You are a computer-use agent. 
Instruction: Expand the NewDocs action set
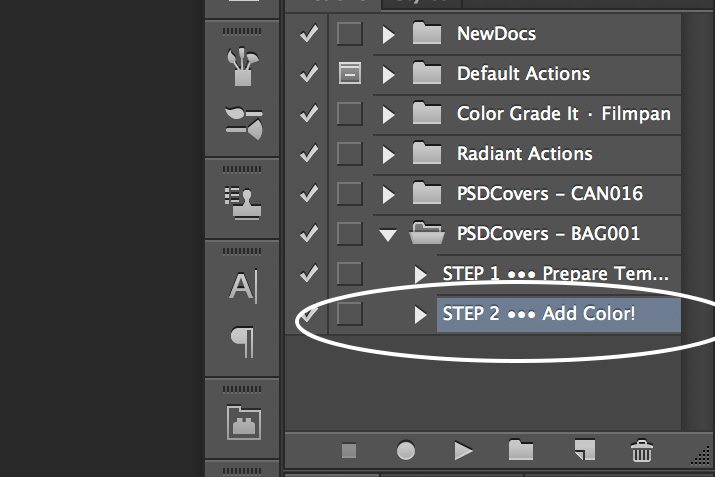[x=388, y=34]
